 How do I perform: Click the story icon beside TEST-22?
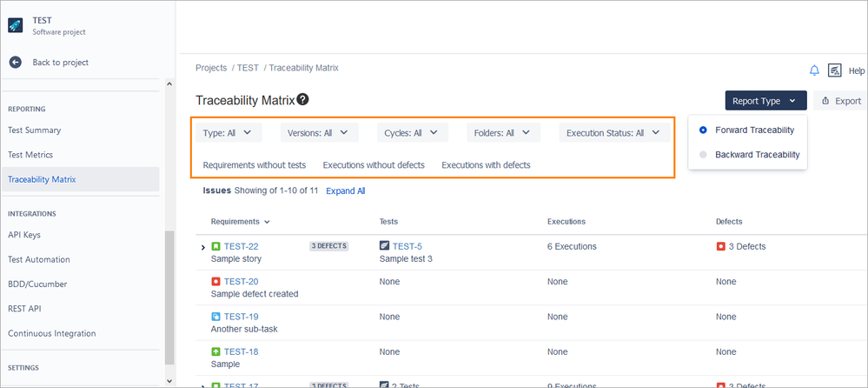click(215, 247)
